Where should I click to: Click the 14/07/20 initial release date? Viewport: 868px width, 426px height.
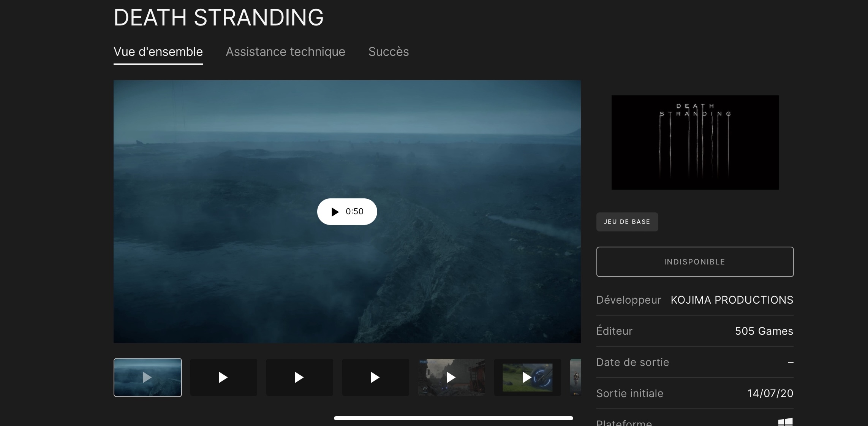770,393
